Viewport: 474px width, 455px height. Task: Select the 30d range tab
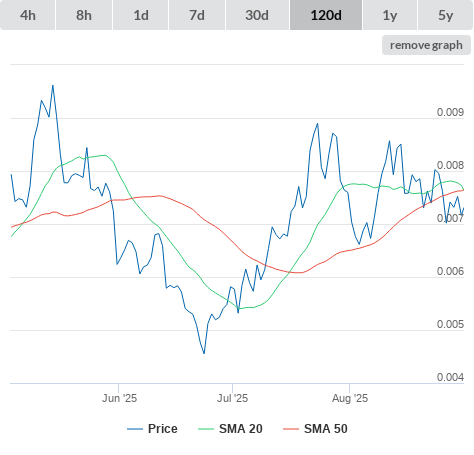pyautogui.click(x=257, y=15)
